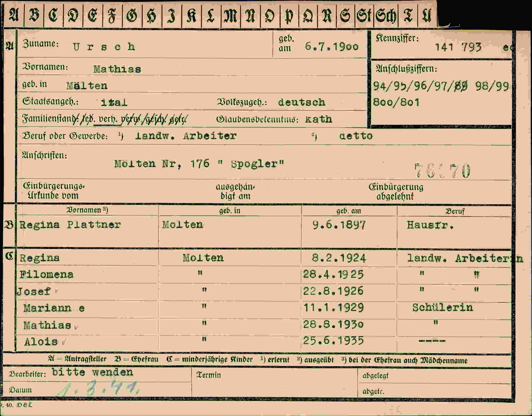Click the 'Termin' field label
Viewport: 532px width, 416px height.
click(208, 375)
